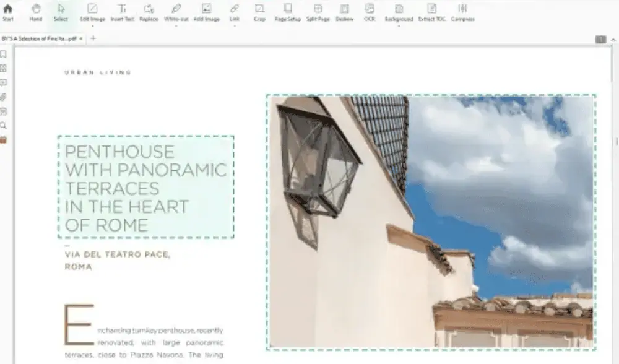The height and width of the screenshot is (364, 619).
Task: Click the Deskew tool
Action: [x=345, y=12]
